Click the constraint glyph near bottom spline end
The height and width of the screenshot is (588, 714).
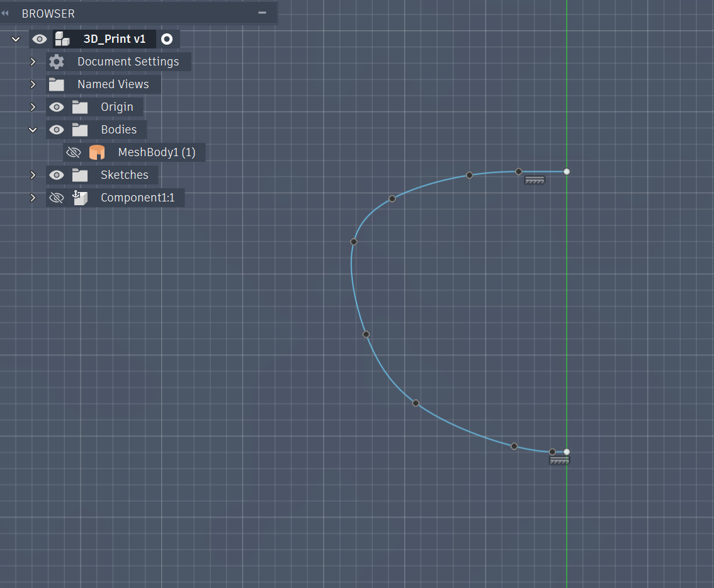point(560,461)
